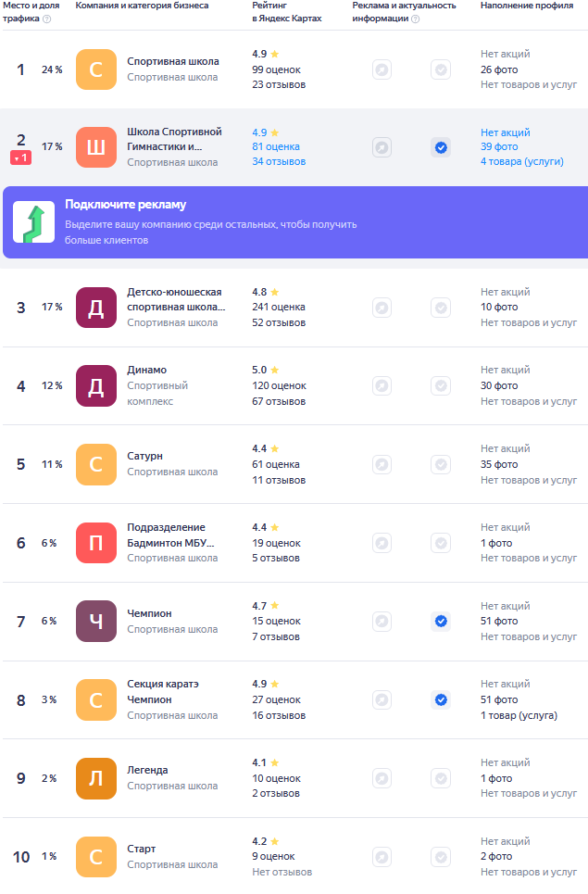This screenshot has width=588, height=894.
Task: Click the 'С' avatar of Секция каратэ Чемпион
Action: [x=96, y=699]
